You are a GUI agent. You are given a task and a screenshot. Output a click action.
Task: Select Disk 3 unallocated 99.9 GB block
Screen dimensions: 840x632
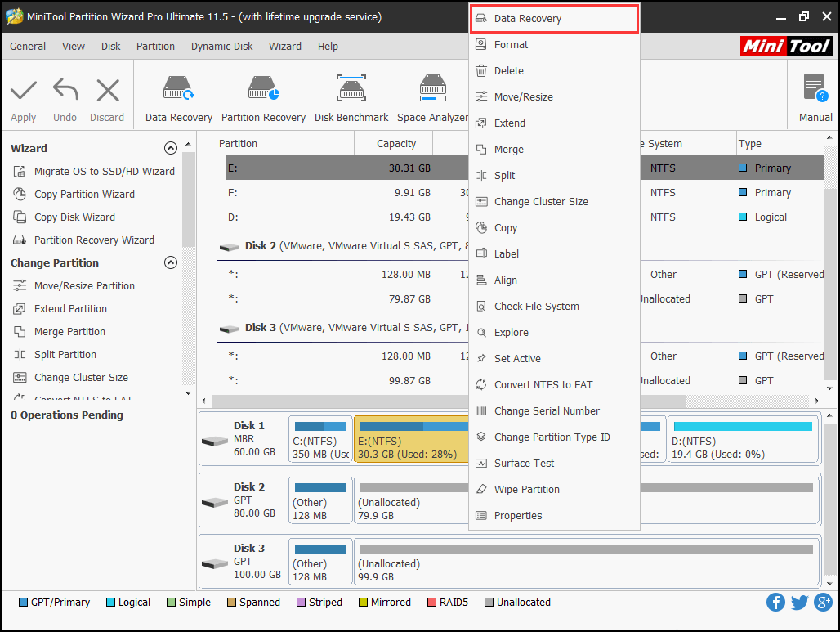pos(586,563)
